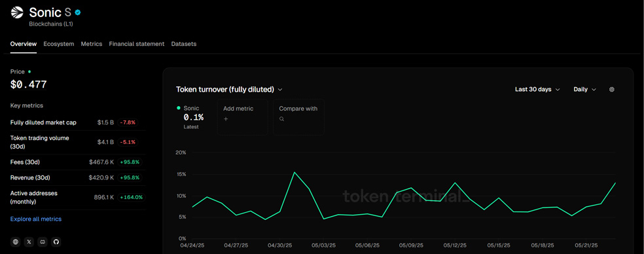Image resolution: width=644 pixels, height=254 pixels.
Task: Click the search icon under Compare with
Action: click(x=281, y=118)
